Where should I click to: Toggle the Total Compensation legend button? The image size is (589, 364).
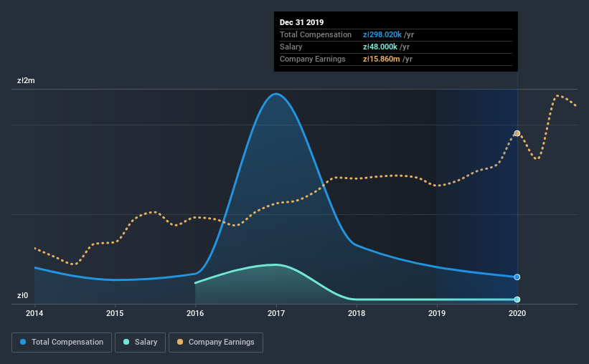62,343
